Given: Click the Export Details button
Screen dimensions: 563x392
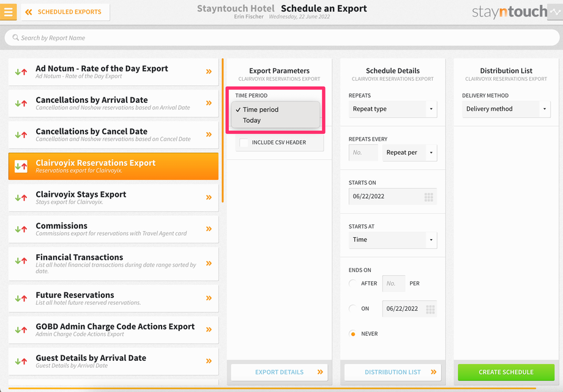Looking at the screenshot, I should pos(279,372).
